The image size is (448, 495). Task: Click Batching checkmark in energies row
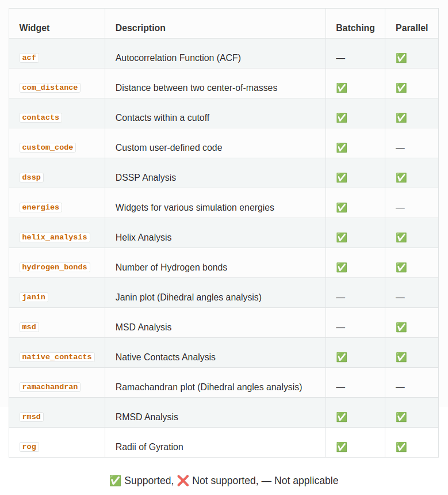tap(342, 207)
